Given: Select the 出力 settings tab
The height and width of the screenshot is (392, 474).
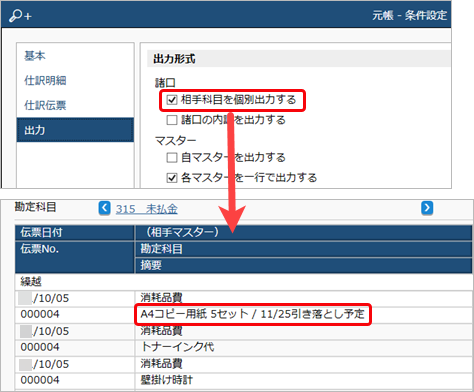Looking at the screenshot, I should [x=75, y=130].
